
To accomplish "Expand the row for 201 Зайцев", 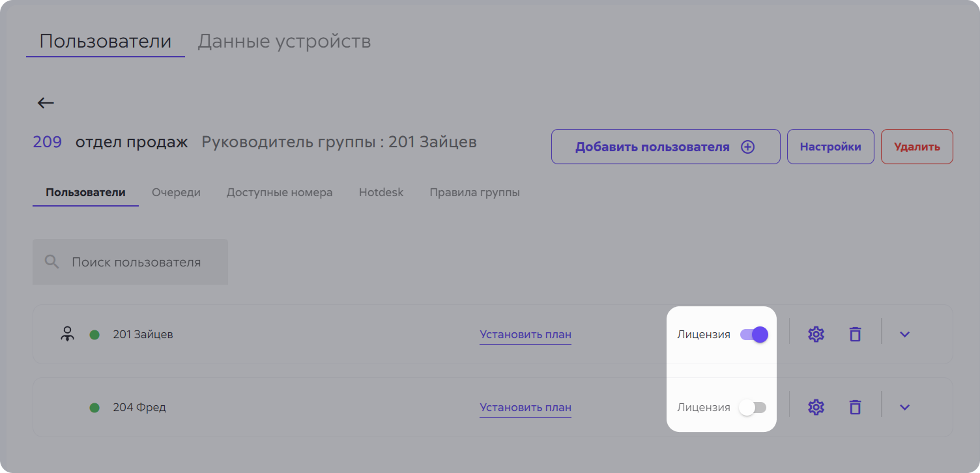I will (904, 334).
